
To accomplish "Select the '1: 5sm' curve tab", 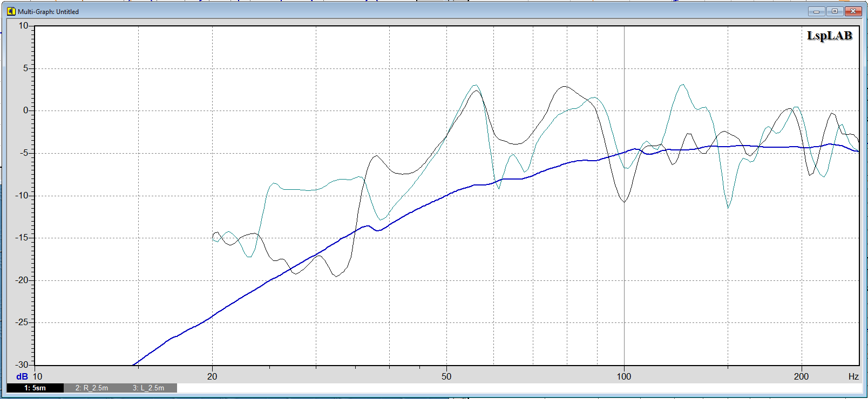I will (35, 388).
